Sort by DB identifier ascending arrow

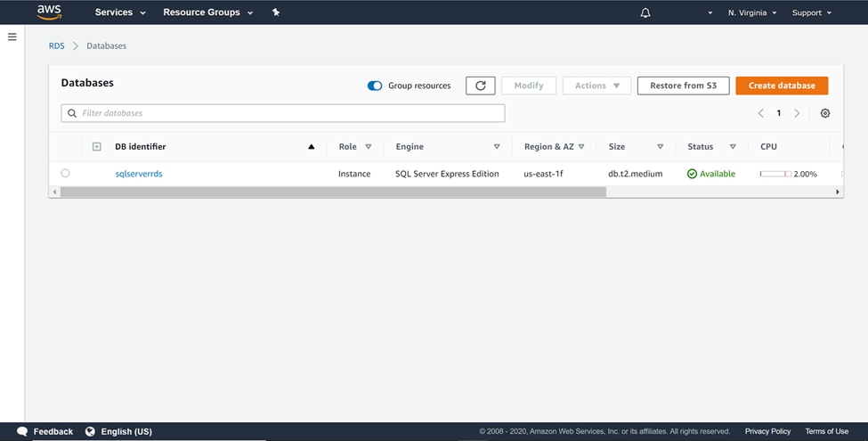tap(311, 147)
